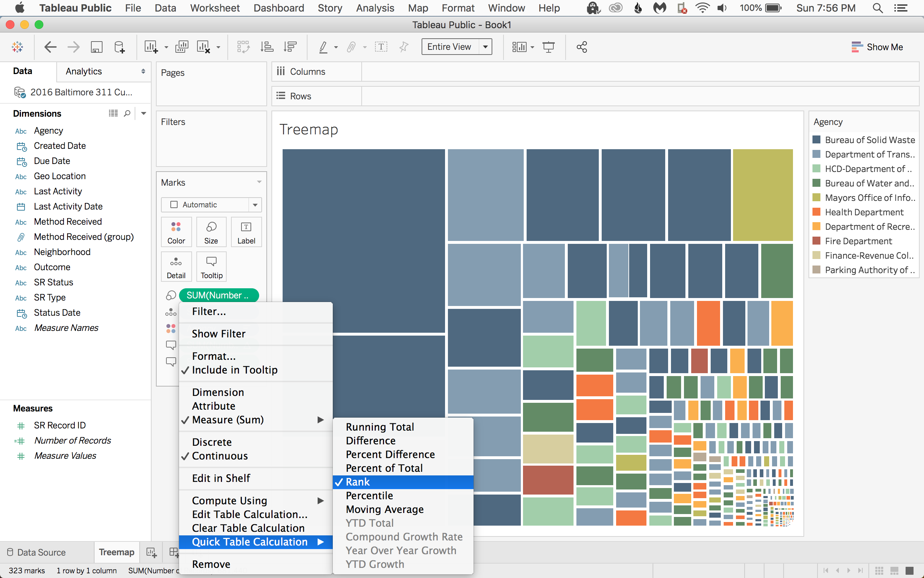This screenshot has height=578, width=924.
Task: Select the Neighborhood dimension field
Action: pyautogui.click(x=62, y=252)
